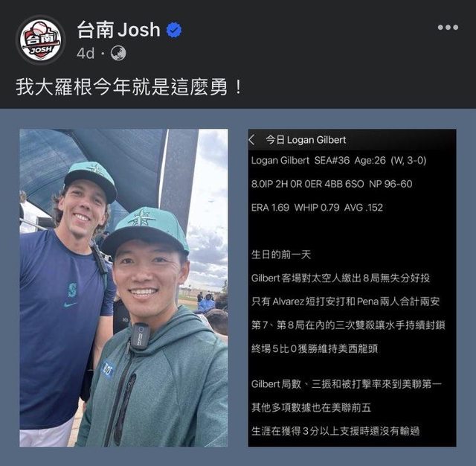Click the Logan Gilbert SEA#36 info line

(x=338, y=160)
